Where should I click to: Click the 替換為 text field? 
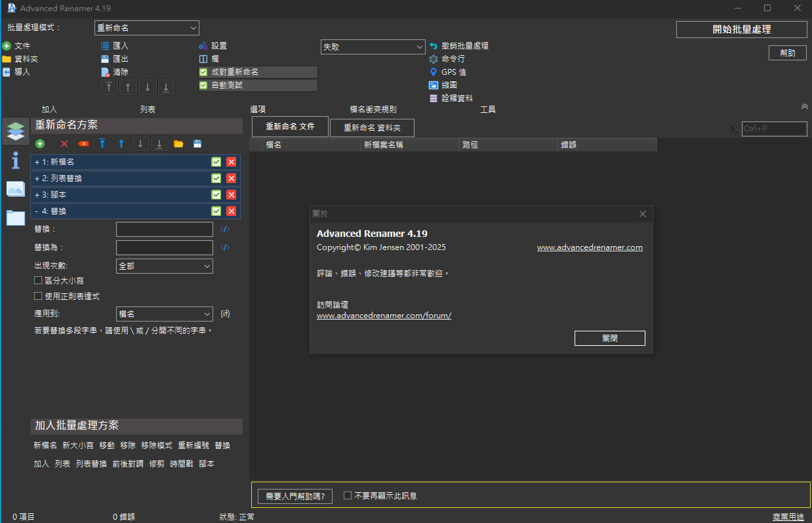pyautogui.click(x=164, y=247)
